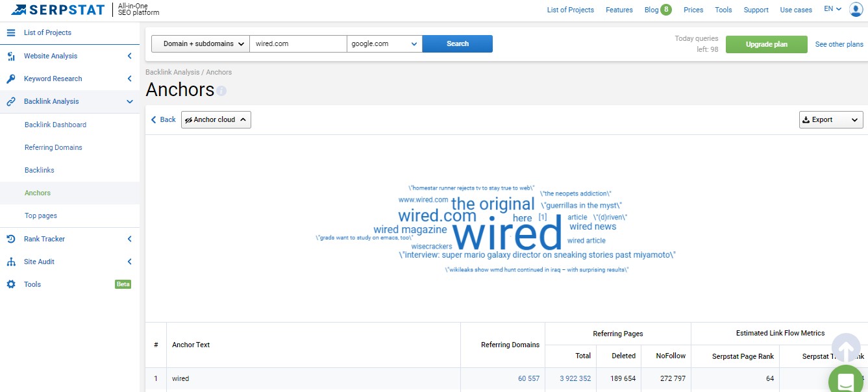Open the google.com search engine dropdown
868x392 pixels.
click(x=384, y=43)
